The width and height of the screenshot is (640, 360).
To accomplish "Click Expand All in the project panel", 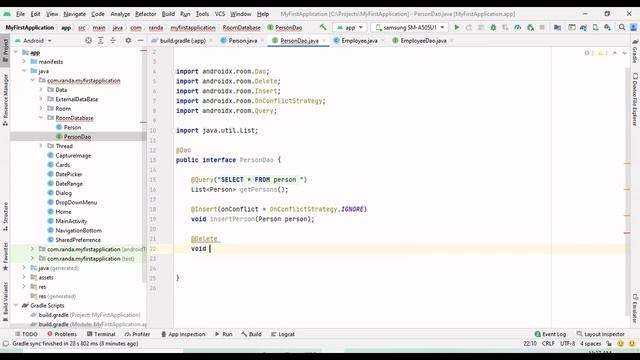I will click(x=100, y=40).
